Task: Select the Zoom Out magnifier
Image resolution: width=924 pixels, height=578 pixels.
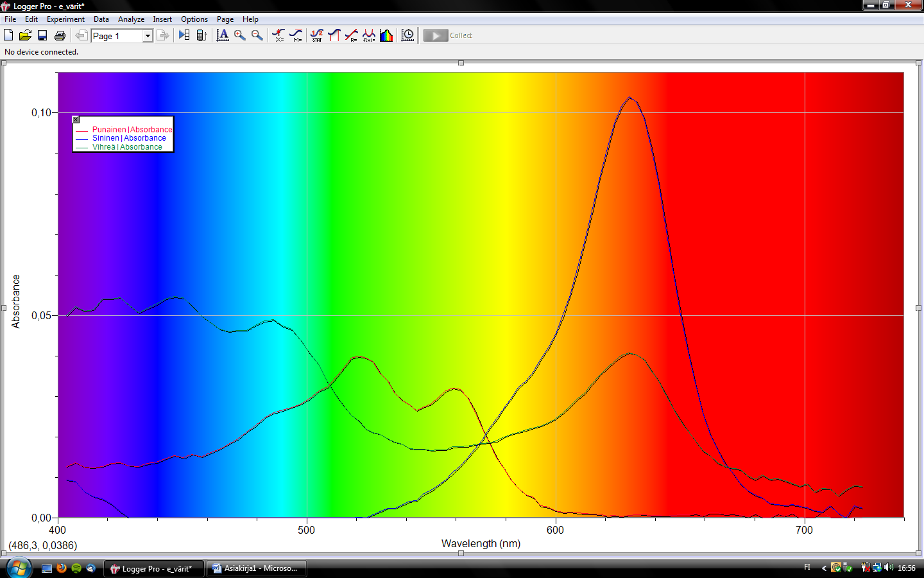Action: pos(257,35)
